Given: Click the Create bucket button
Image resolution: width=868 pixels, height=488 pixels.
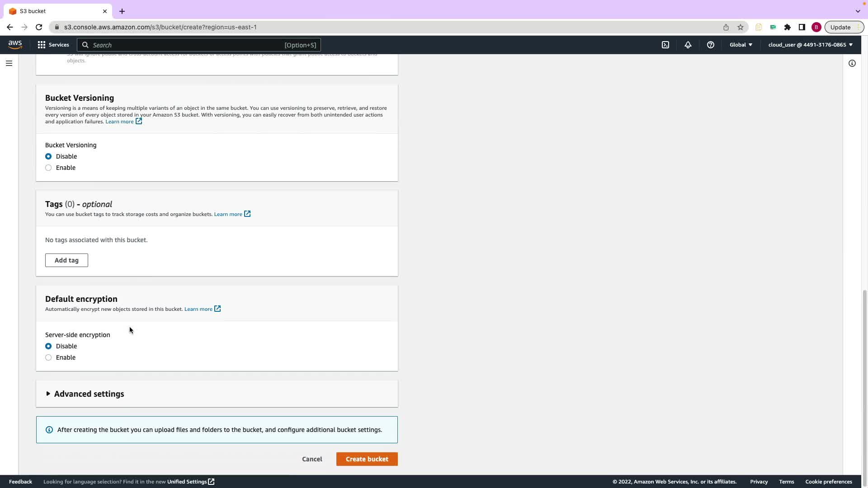Looking at the screenshot, I should pos(367,459).
